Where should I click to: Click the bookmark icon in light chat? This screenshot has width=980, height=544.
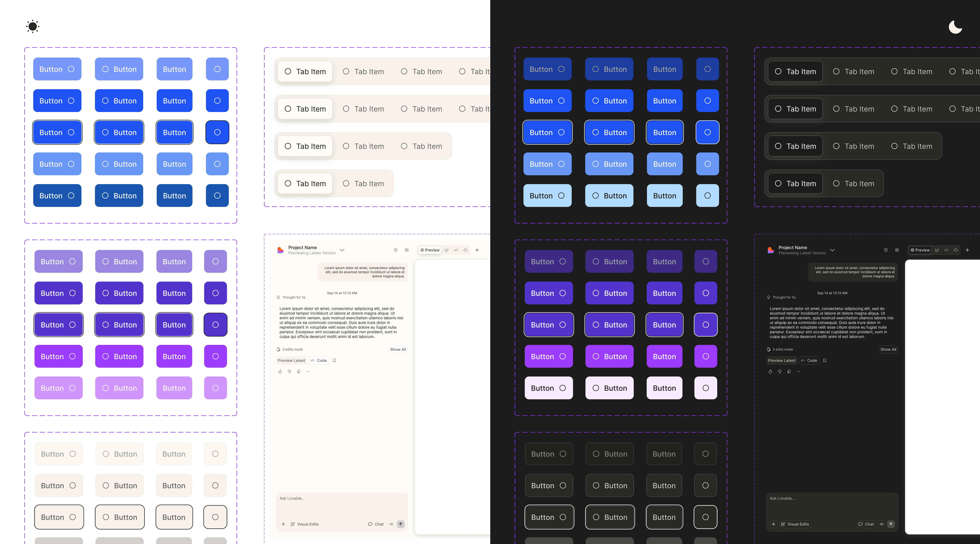(x=334, y=360)
